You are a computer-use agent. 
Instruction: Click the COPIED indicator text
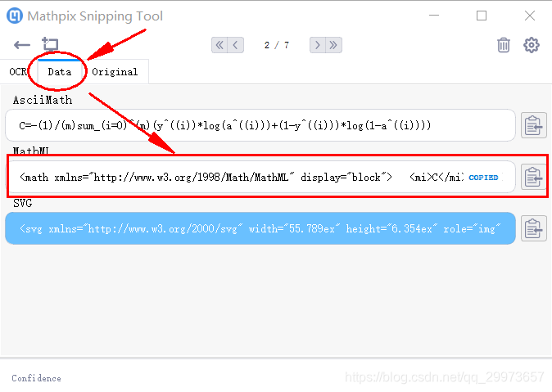(483, 178)
